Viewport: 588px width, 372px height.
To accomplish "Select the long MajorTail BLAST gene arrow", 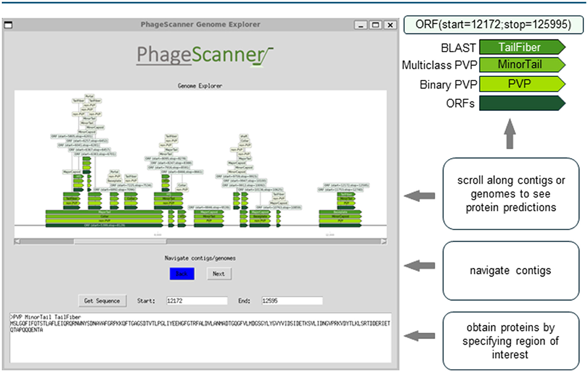I will coord(104,212).
